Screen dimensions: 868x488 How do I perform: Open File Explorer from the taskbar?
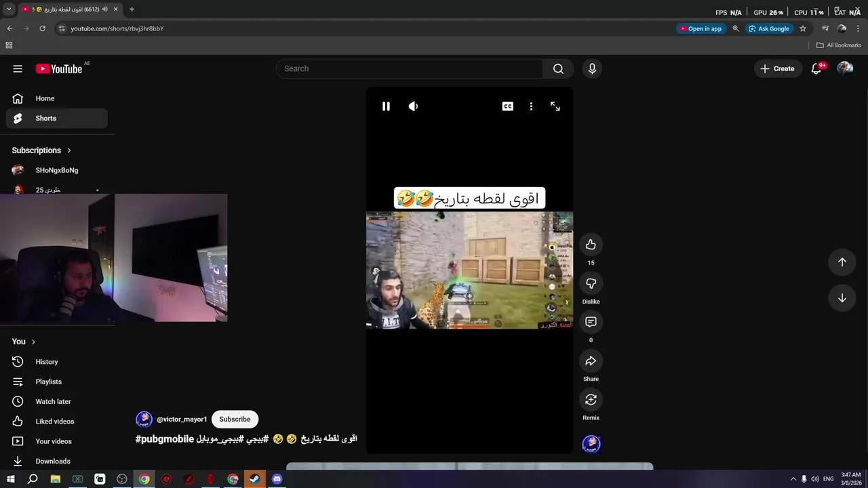(x=56, y=479)
